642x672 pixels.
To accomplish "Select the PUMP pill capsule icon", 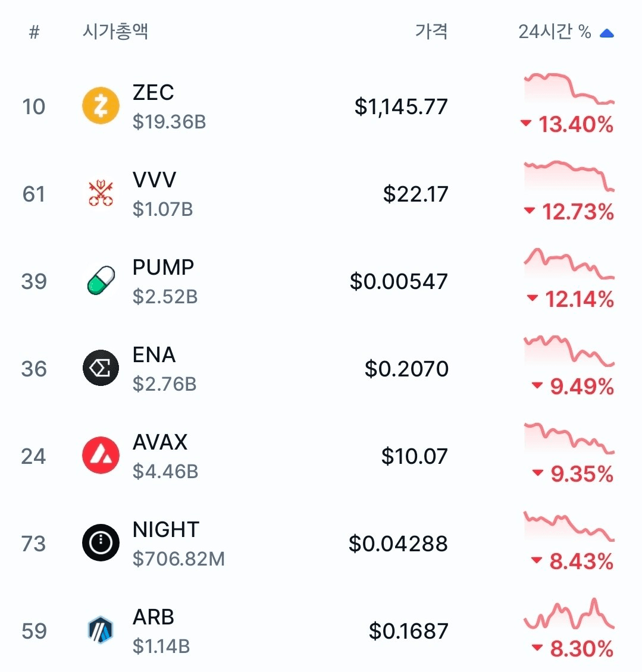I will [101, 281].
